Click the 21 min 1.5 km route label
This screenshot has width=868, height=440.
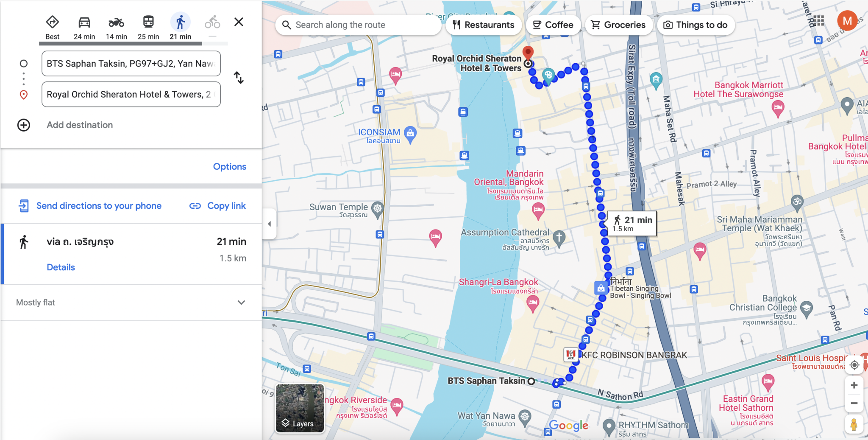(632, 224)
